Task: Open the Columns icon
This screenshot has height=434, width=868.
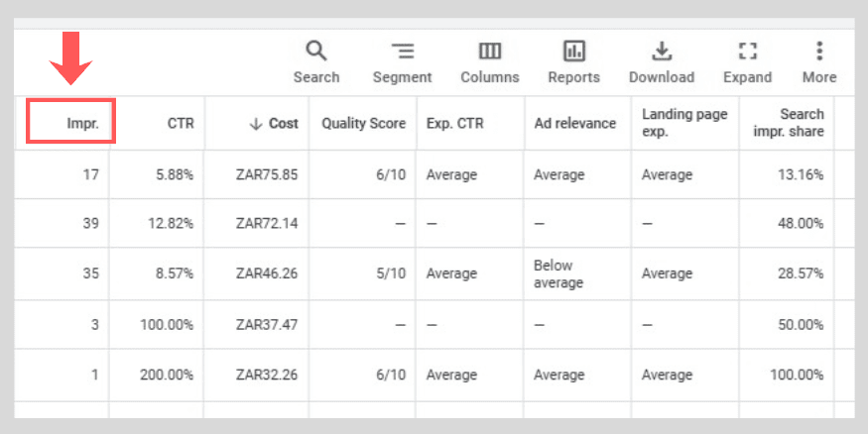Action: point(489,52)
